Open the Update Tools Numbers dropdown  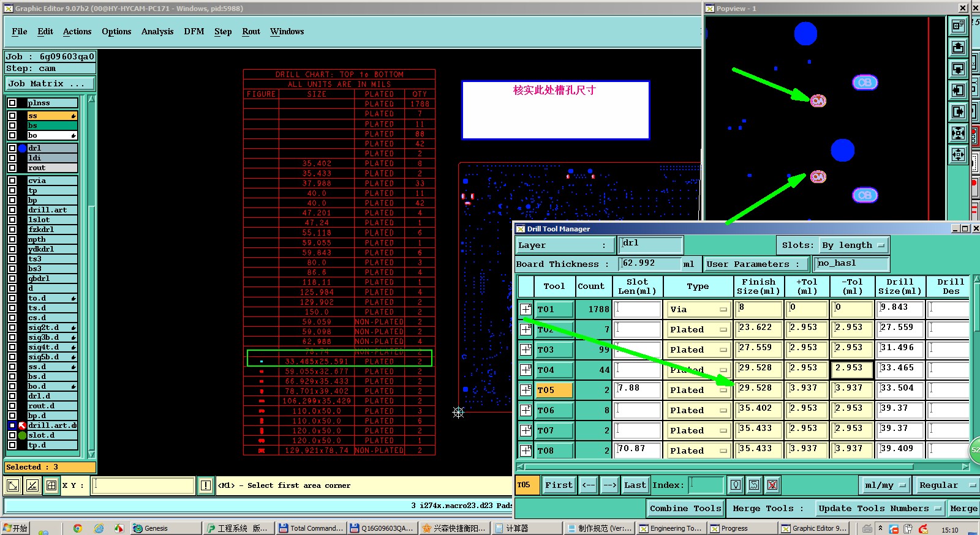pos(880,508)
